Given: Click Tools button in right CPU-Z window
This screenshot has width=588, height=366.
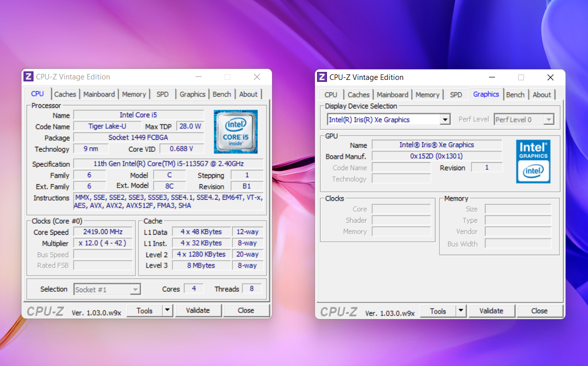Looking at the screenshot, I should pyautogui.click(x=438, y=311).
